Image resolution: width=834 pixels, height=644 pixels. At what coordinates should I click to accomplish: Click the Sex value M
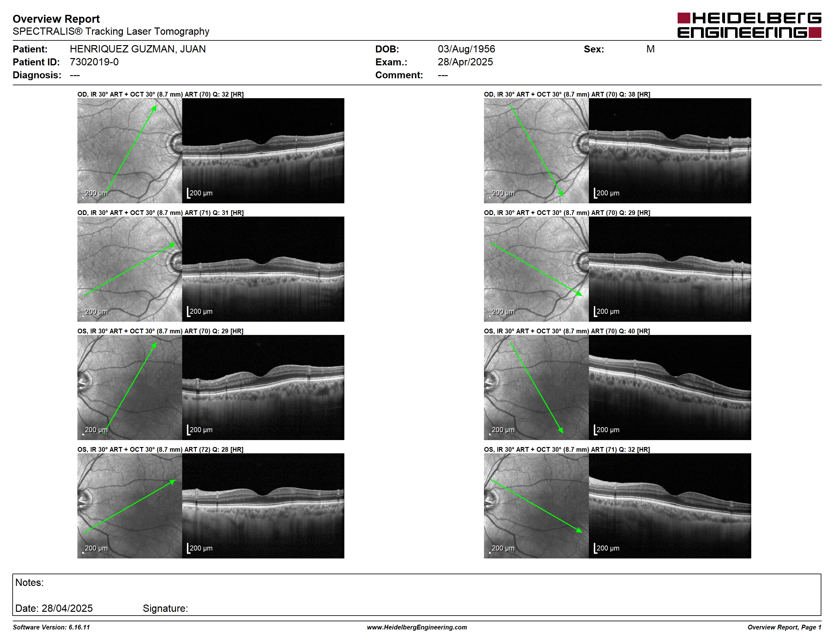[650, 49]
